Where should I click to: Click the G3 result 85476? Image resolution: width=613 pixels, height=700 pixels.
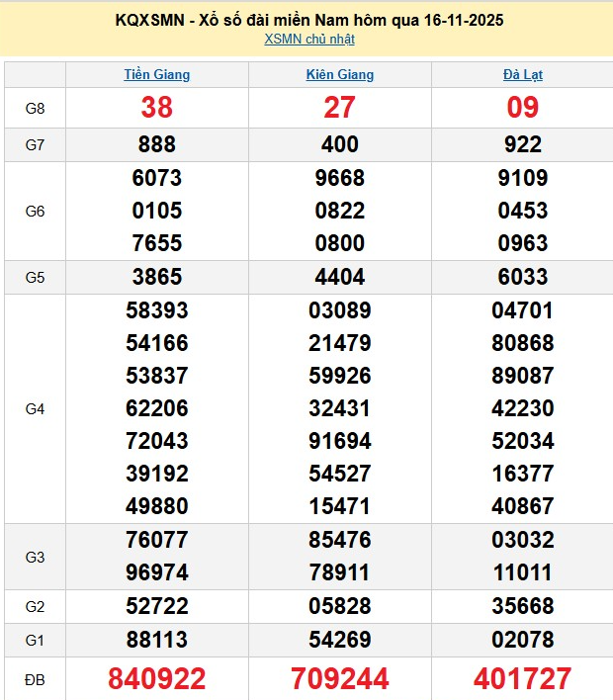tap(340, 541)
